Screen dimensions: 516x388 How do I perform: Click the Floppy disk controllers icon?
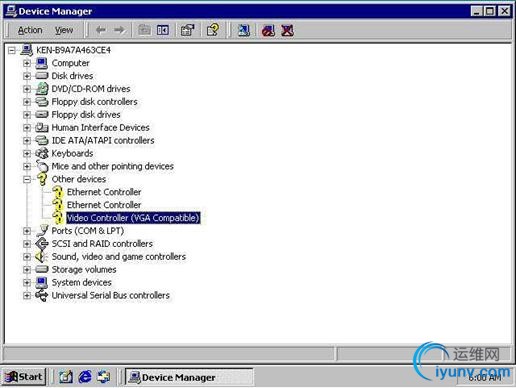click(x=42, y=102)
